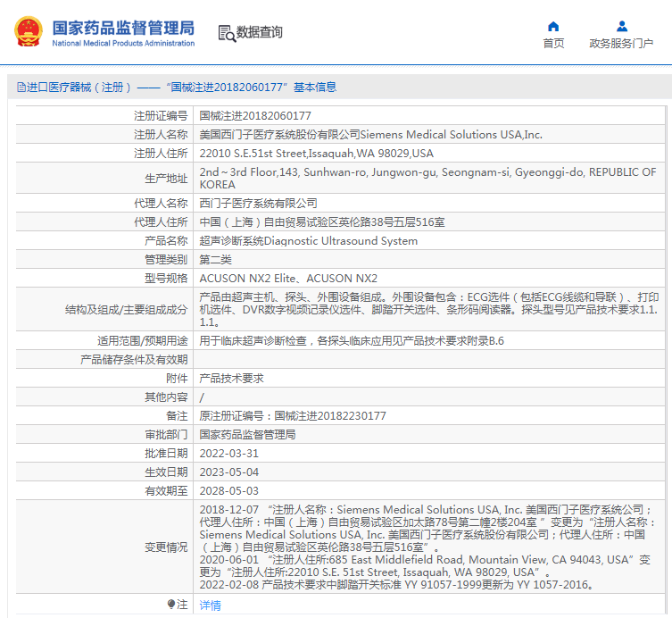Click the 首页 home icon
672x618 pixels.
553,27
